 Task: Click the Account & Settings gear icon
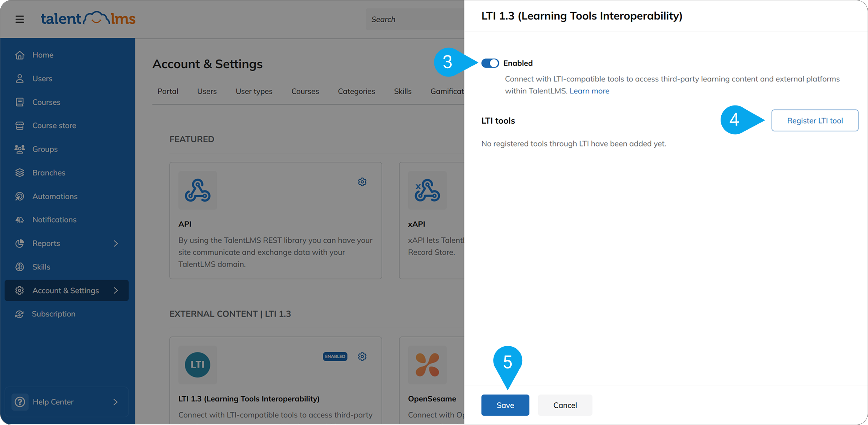[x=20, y=290]
